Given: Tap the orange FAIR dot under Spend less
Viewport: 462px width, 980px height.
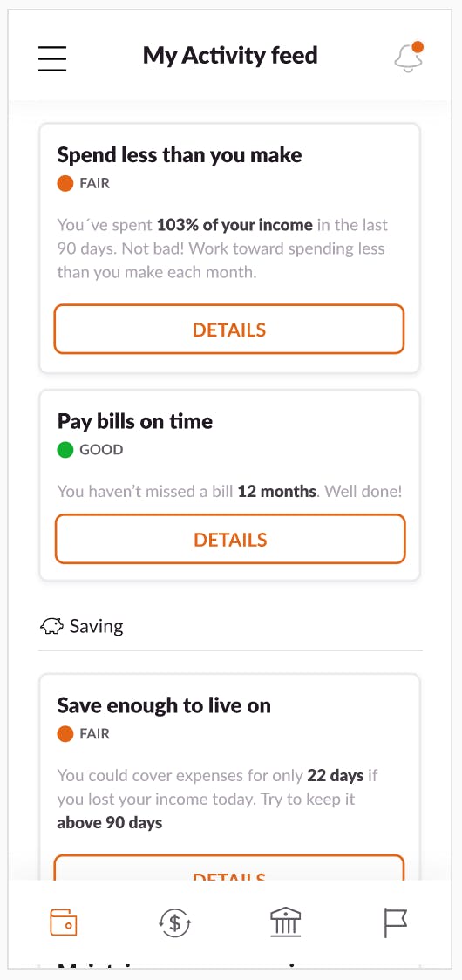Looking at the screenshot, I should (65, 184).
